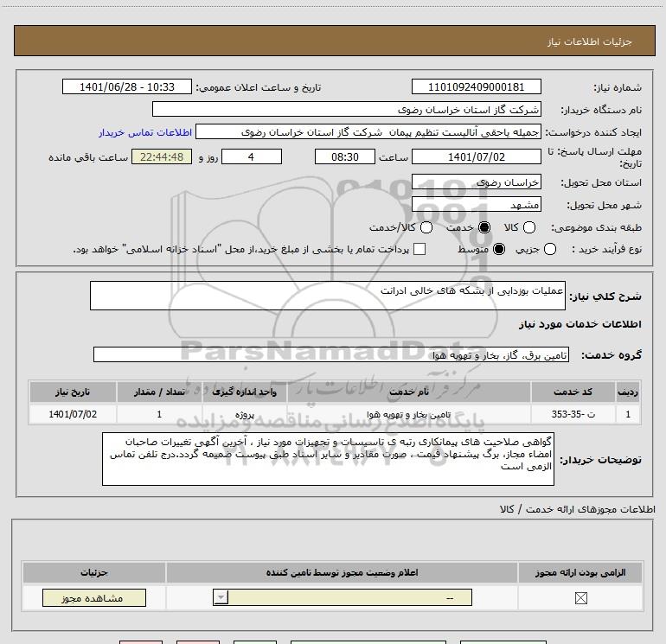Click the days remaining field 4
Screen dimensions: 666x644
tap(252, 156)
